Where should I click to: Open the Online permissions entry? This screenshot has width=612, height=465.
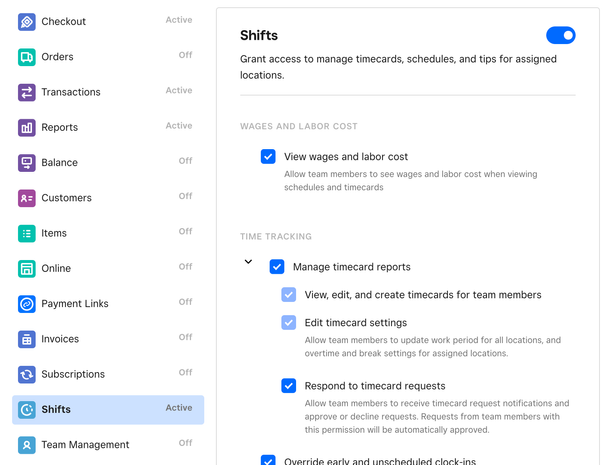[56, 268]
